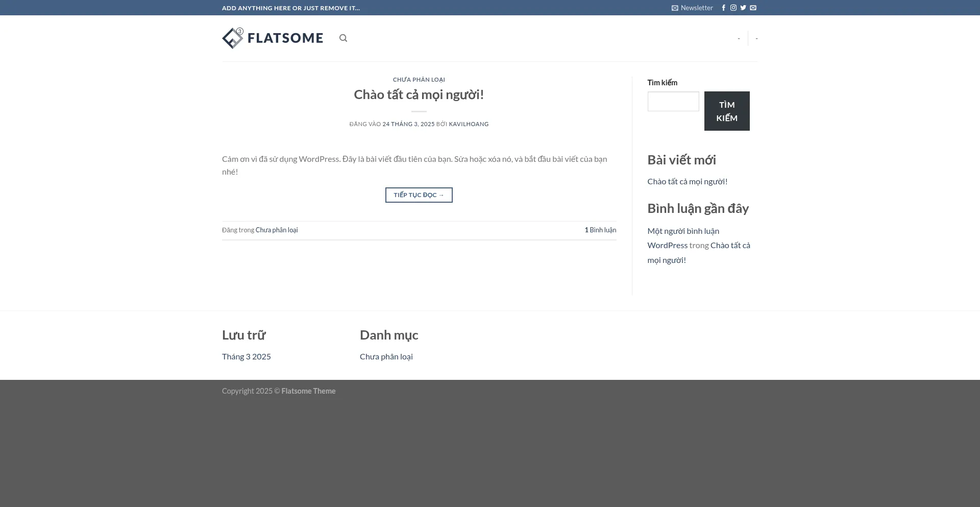Click Chưa phân loại after Đăng trong

pos(277,230)
